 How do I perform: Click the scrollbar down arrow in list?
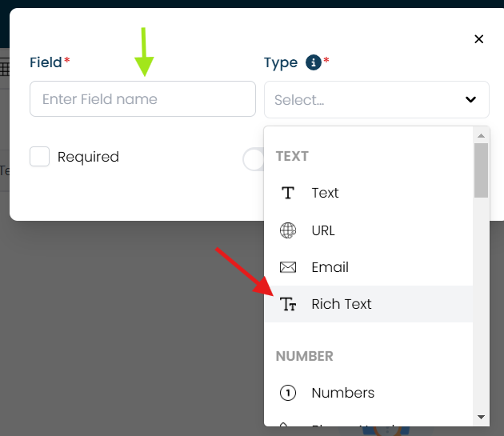coord(481,417)
